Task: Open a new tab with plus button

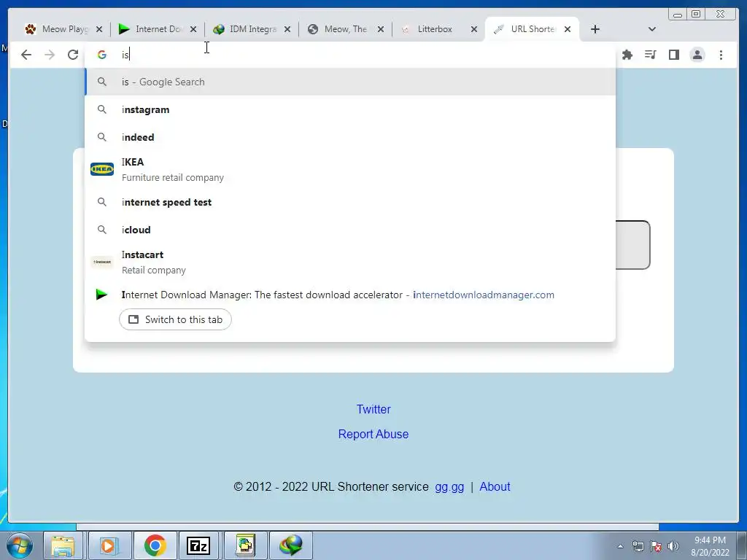Action: (x=595, y=29)
